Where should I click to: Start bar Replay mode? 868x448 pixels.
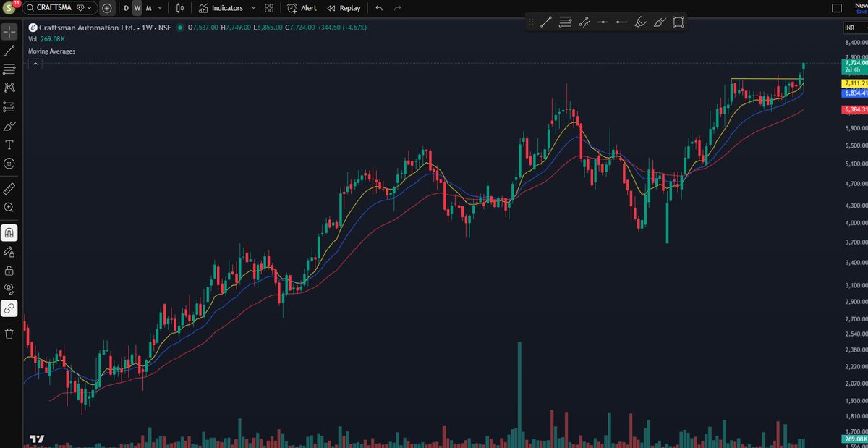tap(344, 8)
